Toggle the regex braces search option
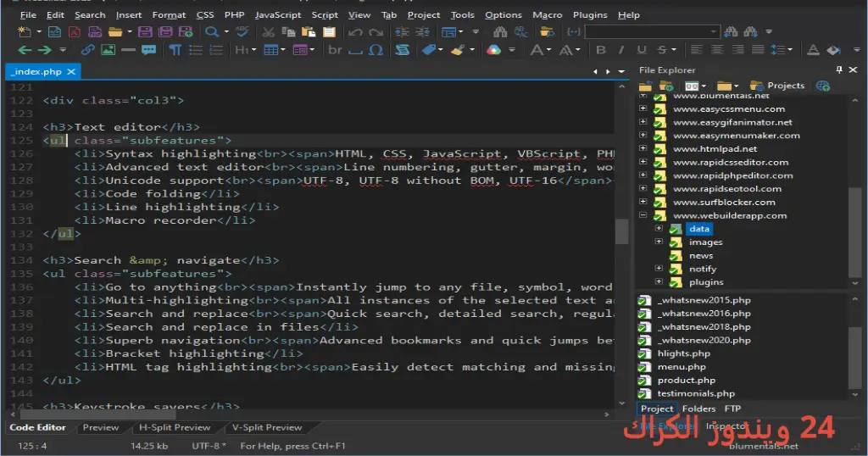868x456 pixels. pyautogui.click(x=574, y=32)
